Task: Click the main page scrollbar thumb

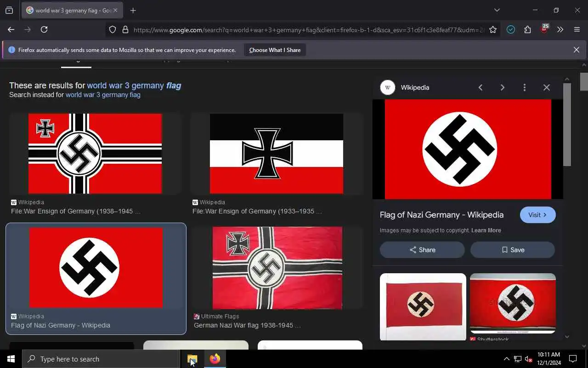Action: (x=584, y=81)
